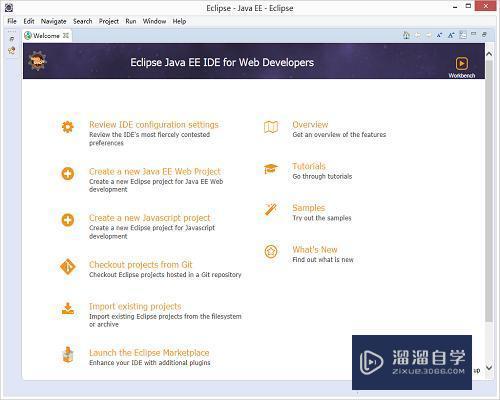This screenshot has height=400, width=500.
Task: Click the back navigation arrow in Welcome toolbar
Action: click(x=418, y=35)
